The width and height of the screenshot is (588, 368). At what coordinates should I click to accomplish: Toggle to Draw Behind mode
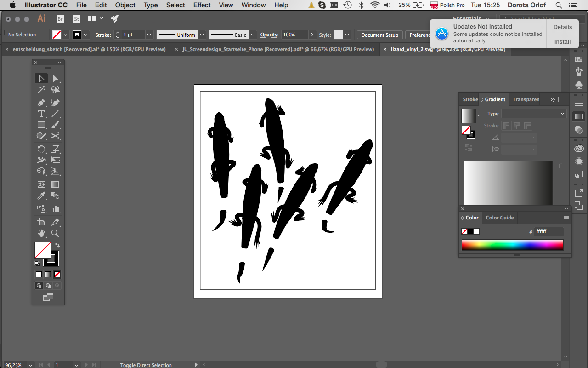point(48,285)
